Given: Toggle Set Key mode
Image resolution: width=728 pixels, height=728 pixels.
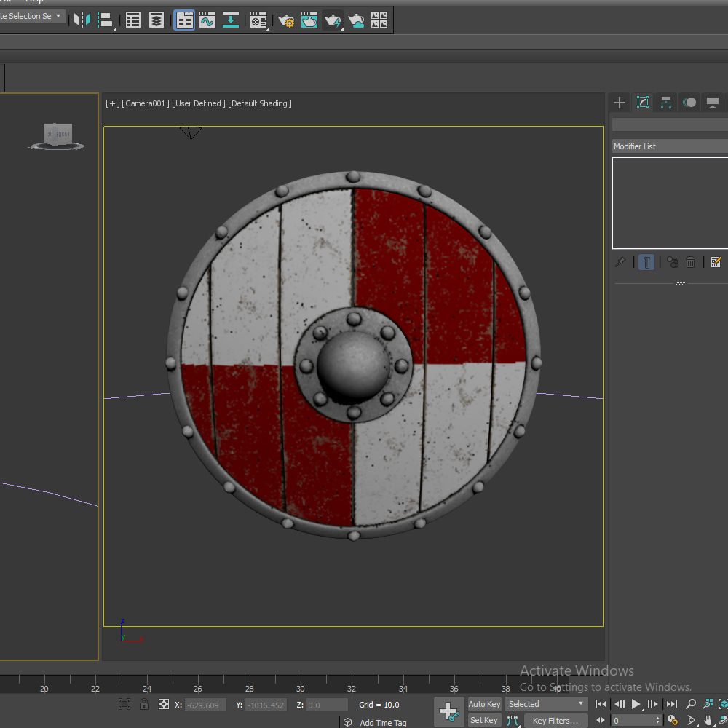Looking at the screenshot, I should [x=484, y=720].
